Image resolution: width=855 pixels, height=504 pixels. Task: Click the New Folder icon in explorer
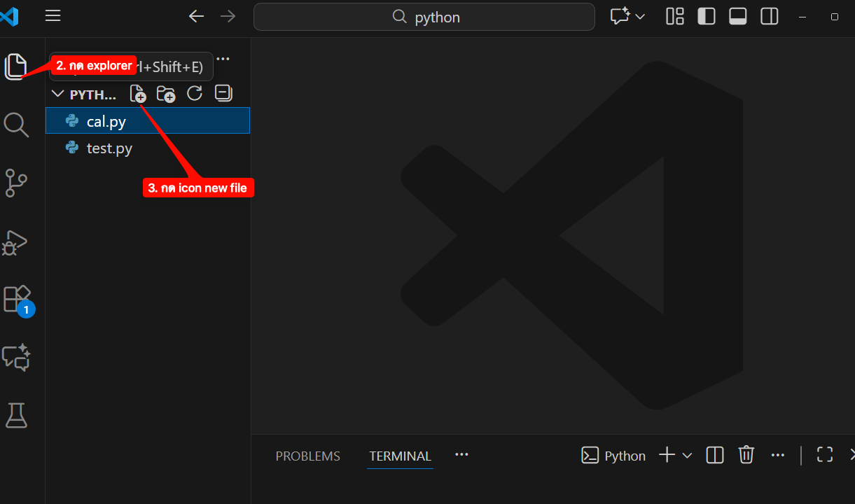click(166, 93)
